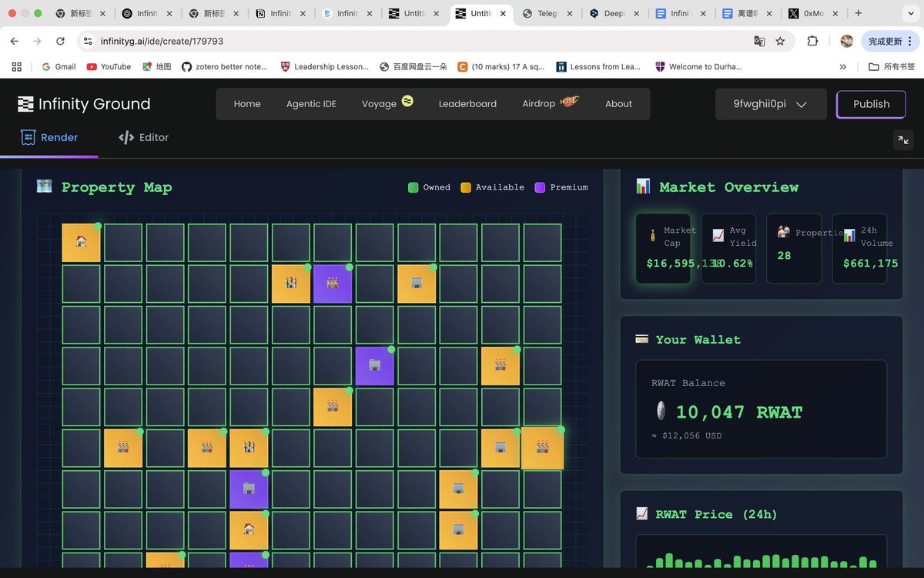Open the 9fwghii0pi account dropdown
Screen dimensions: 924x578
(771, 104)
